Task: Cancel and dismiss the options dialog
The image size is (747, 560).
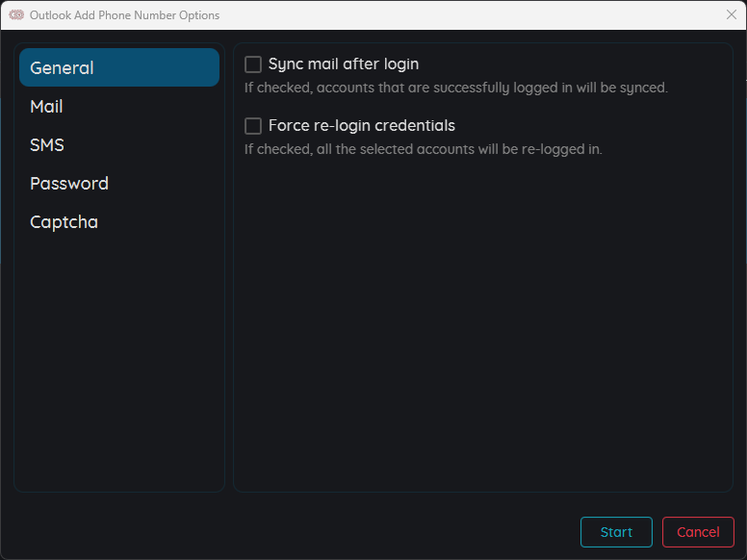Action: pyautogui.click(x=698, y=531)
